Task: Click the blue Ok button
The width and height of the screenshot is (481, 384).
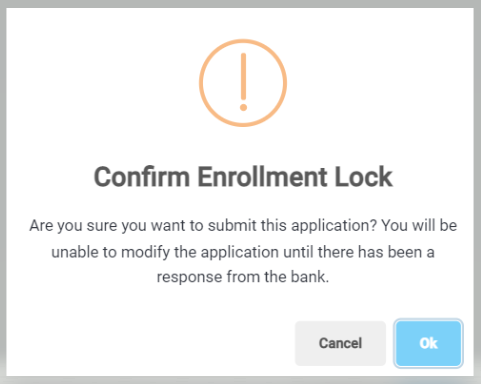Action: pyautogui.click(x=428, y=343)
